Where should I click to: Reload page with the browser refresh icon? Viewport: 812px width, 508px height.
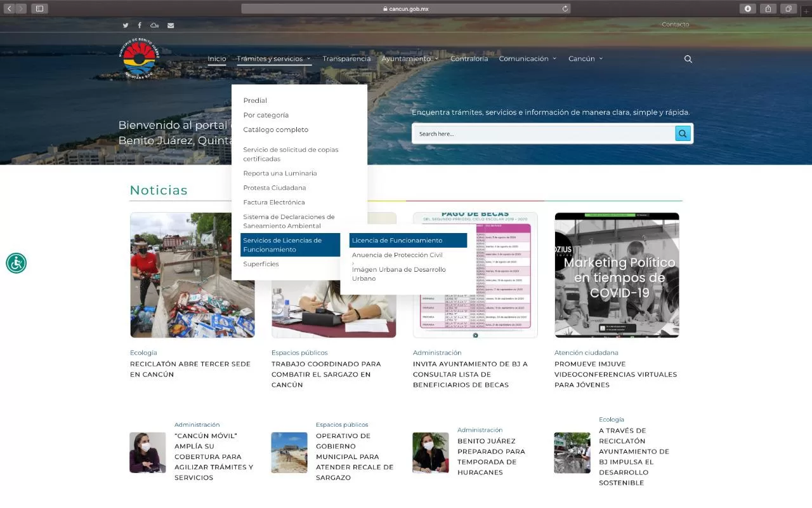pos(565,9)
